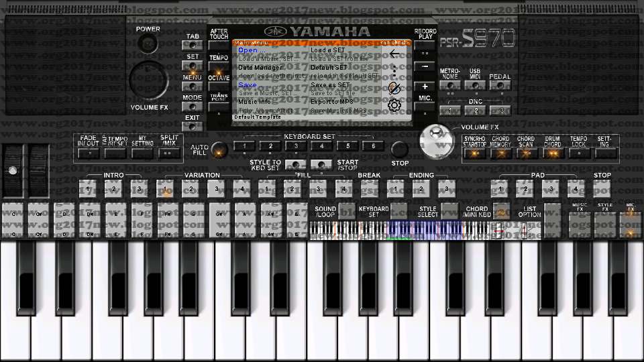The width and height of the screenshot is (644, 362).
Task: Click the PAD STOP button
Action: (x=602, y=189)
